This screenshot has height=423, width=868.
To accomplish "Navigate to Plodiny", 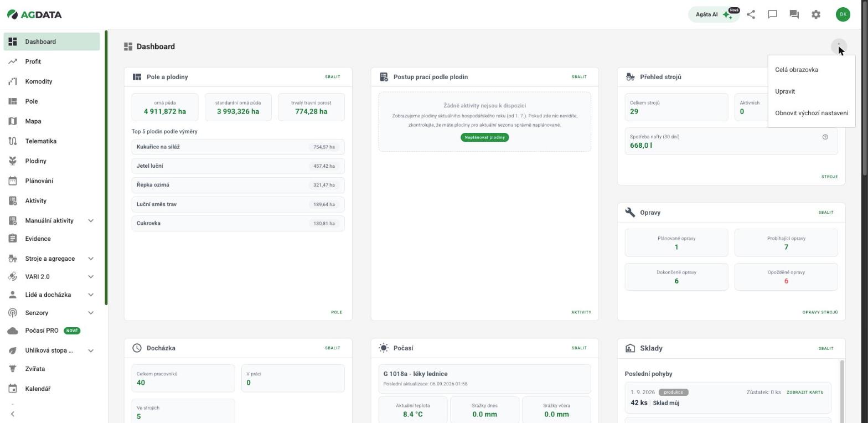I will coord(51,161).
